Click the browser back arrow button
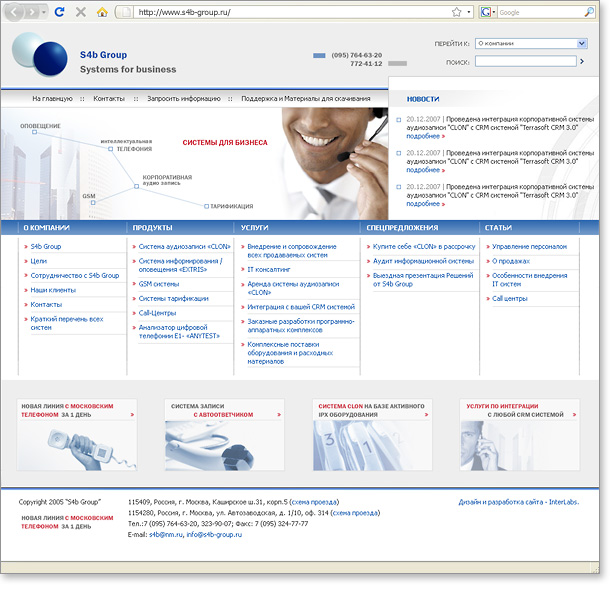 pos(12,12)
